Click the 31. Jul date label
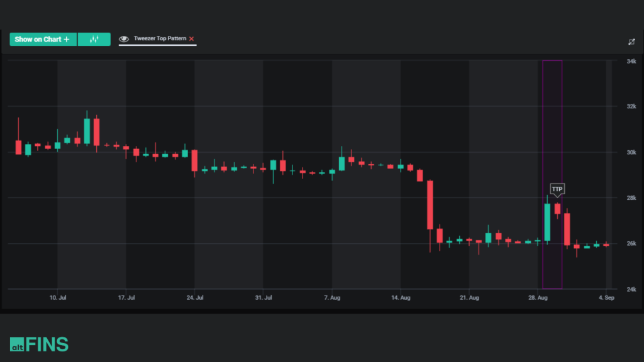The height and width of the screenshot is (362, 644). 264,297
